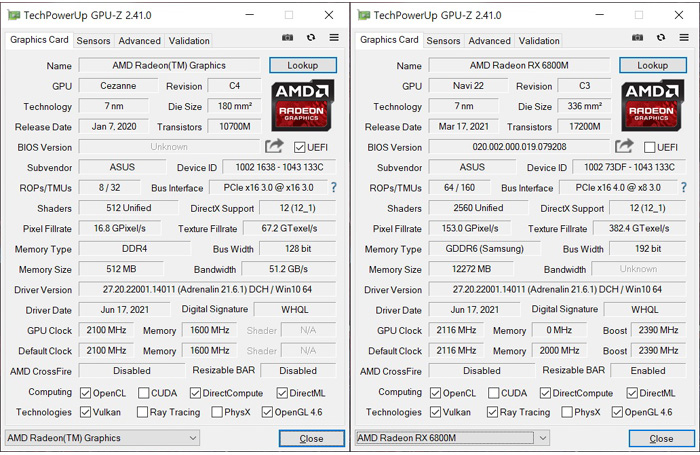Click the BIOS export share icon in the left window
Viewport: 700px width, 455px height.
click(274, 146)
